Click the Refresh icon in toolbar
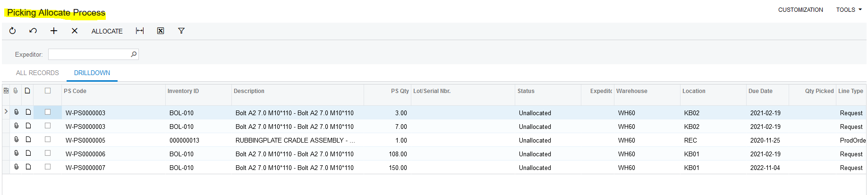The width and height of the screenshot is (868, 195). click(13, 31)
